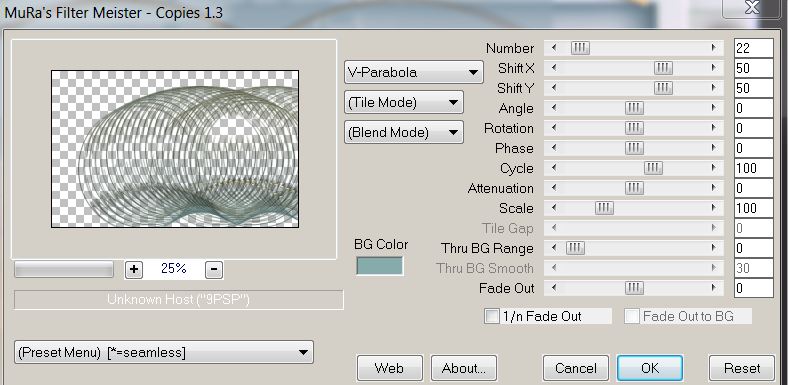
Task: Click left arrow of Thru BG Range slider
Action: [x=554, y=248]
